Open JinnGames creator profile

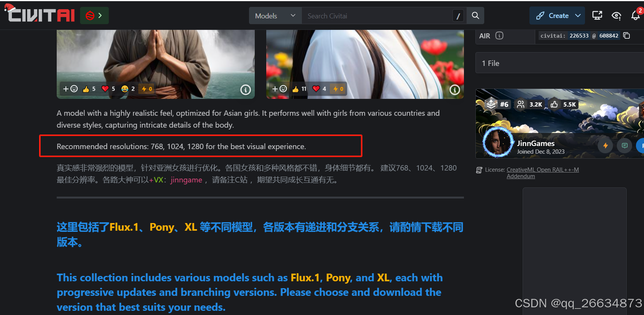pyautogui.click(x=536, y=143)
